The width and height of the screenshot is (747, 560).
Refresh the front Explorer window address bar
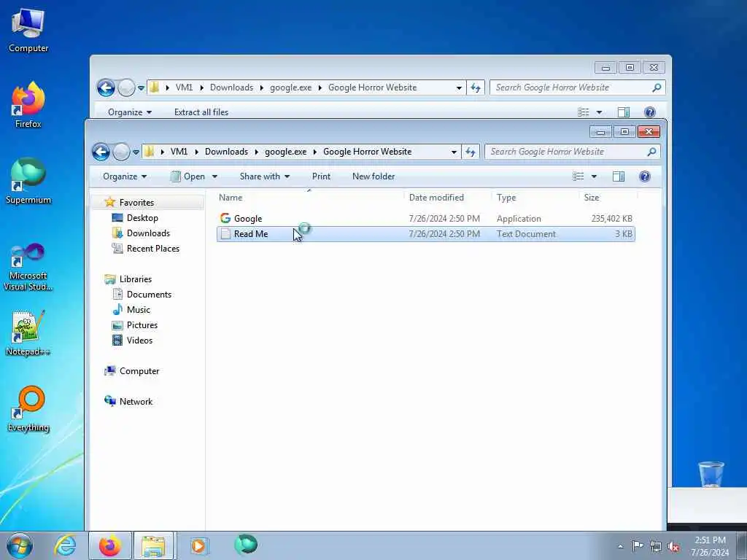(471, 152)
